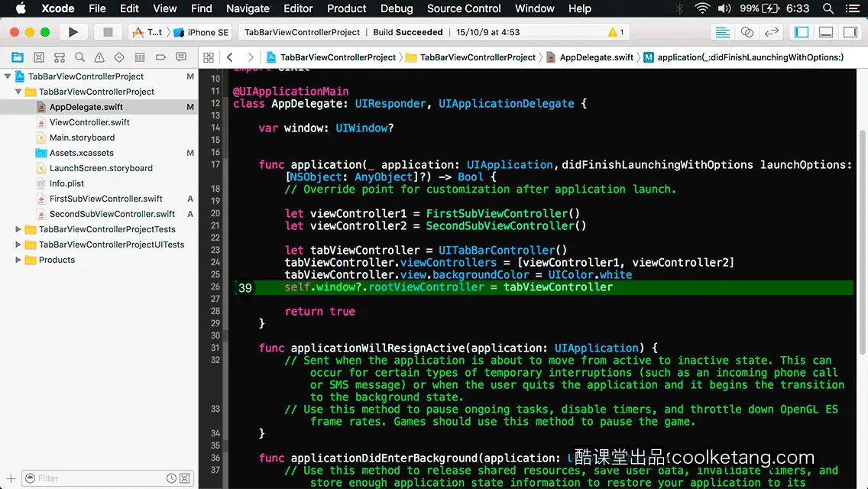Click TabBarViewControllerProject folder in jump bar
Screen dimensions: 868x489
[x=471, y=57]
